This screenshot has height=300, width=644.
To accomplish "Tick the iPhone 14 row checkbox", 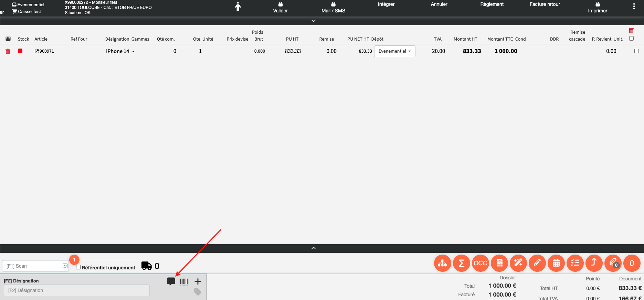I will click(x=636, y=51).
